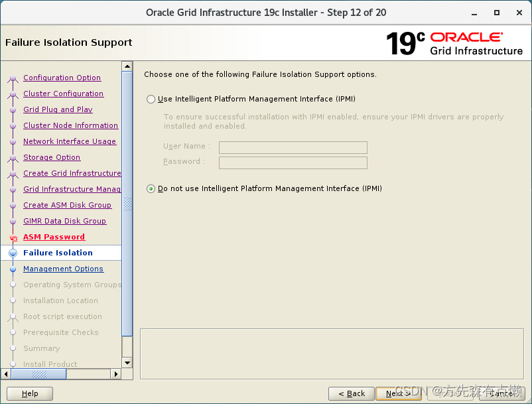Image resolution: width=532 pixels, height=404 pixels.
Task: Click the Cluster Node Information step marker
Action: (13, 126)
